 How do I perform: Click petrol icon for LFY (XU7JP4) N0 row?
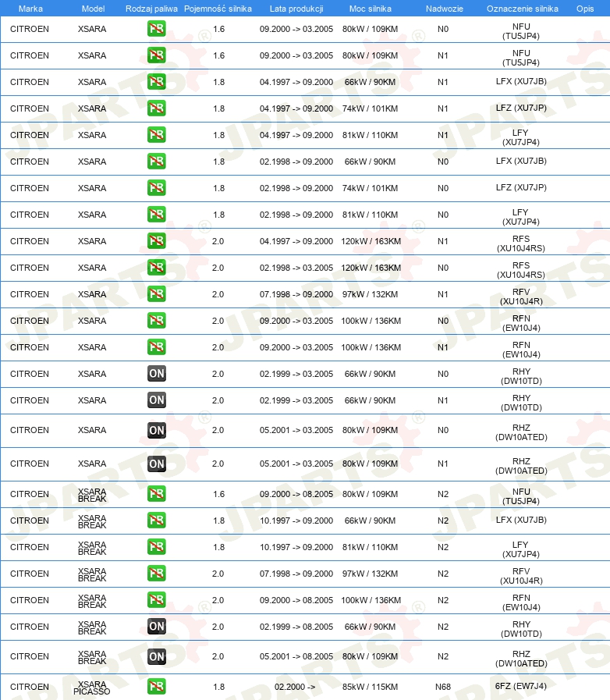tap(157, 215)
